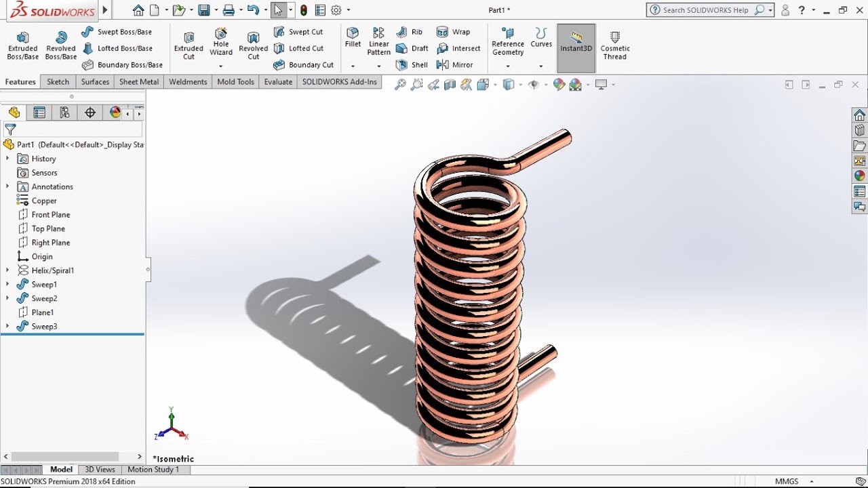Choose Lofted Boss/Base feature
868x488 pixels.
point(117,48)
